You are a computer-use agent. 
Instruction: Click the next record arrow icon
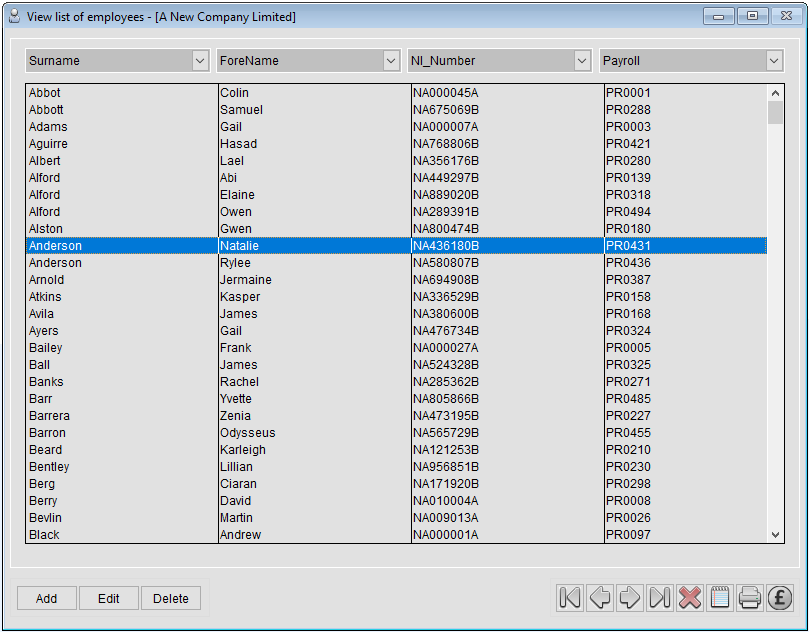[x=629, y=597]
